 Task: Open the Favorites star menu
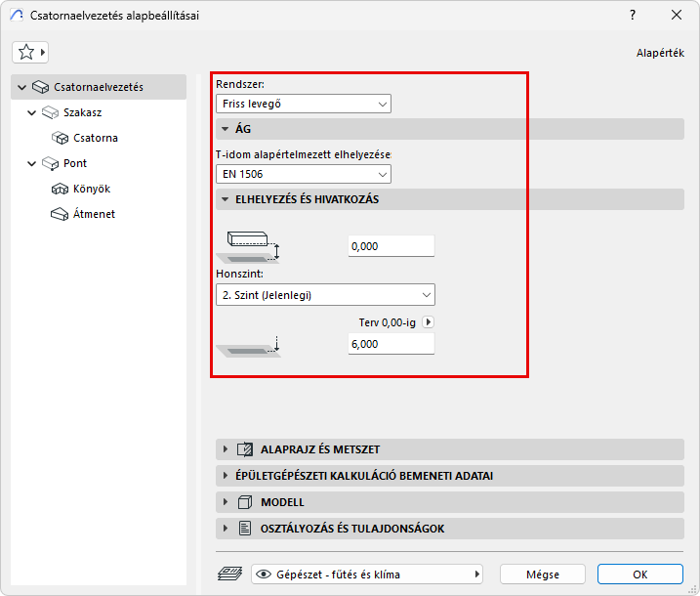tap(30, 53)
